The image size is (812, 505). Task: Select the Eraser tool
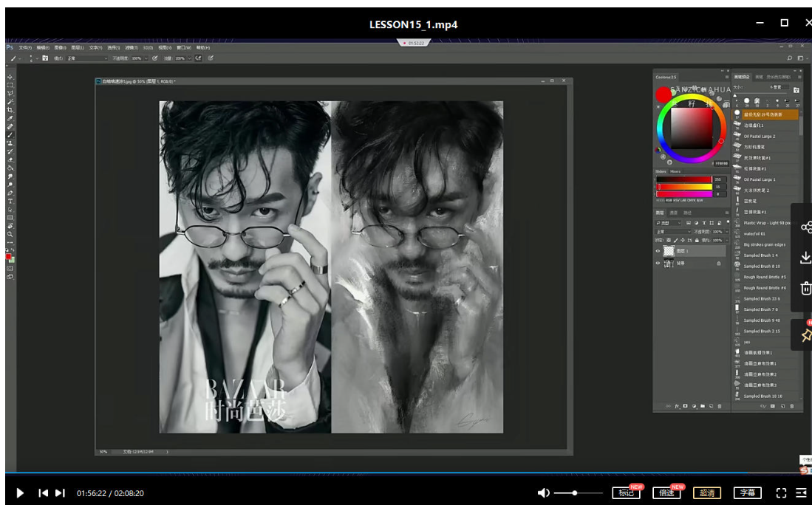click(x=10, y=159)
